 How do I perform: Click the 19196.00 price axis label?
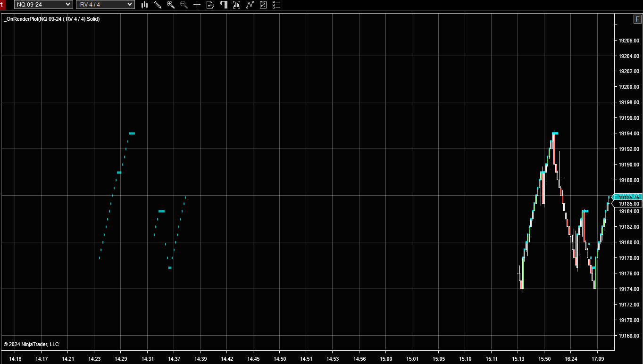[629, 118]
